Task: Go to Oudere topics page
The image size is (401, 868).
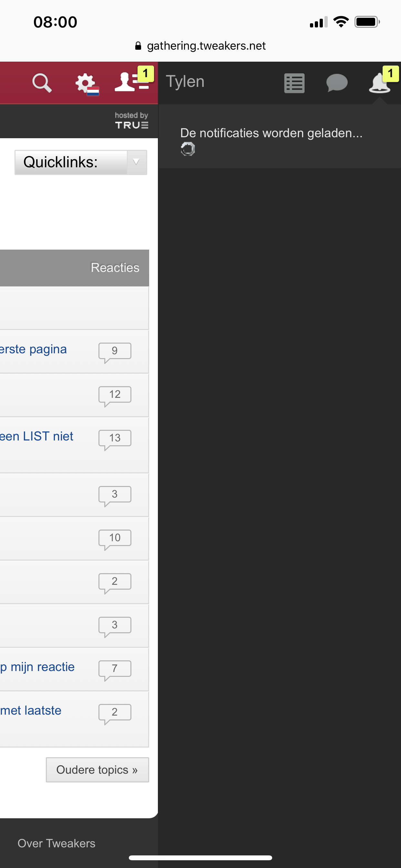Action: tap(97, 770)
